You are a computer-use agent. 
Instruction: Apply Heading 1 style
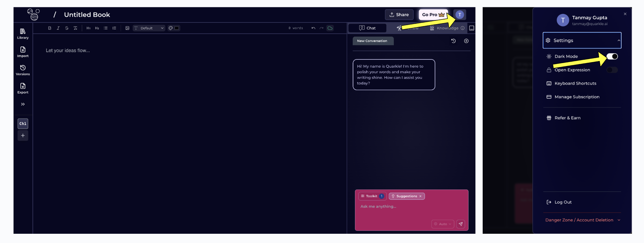pos(88,28)
